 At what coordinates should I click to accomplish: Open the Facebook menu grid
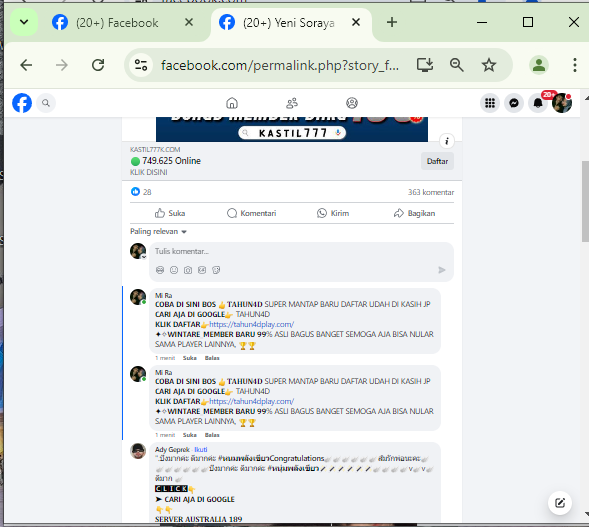tap(490, 103)
